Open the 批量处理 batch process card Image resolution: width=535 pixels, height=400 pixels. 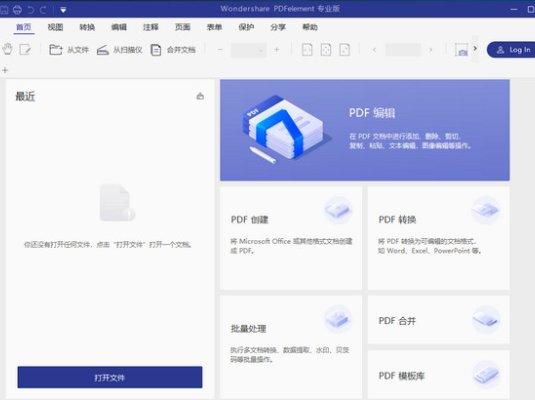[291, 347]
